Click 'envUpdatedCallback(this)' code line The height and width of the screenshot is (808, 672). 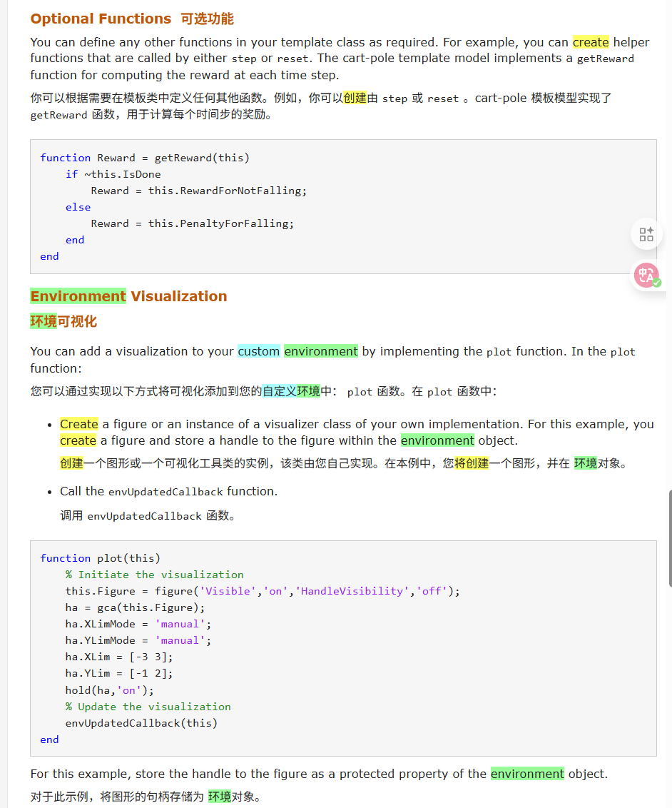142,723
